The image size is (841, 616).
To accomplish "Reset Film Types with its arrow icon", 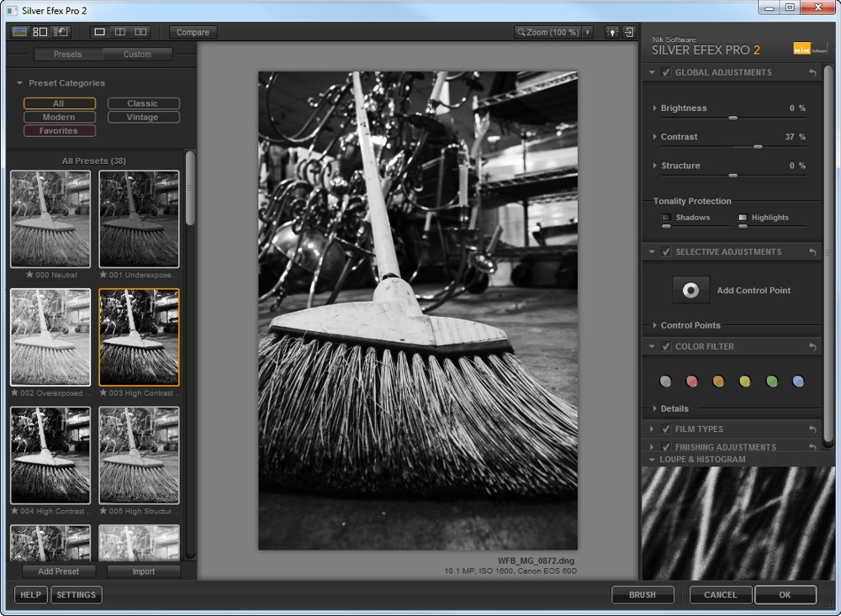I will [x=812, y=429].
